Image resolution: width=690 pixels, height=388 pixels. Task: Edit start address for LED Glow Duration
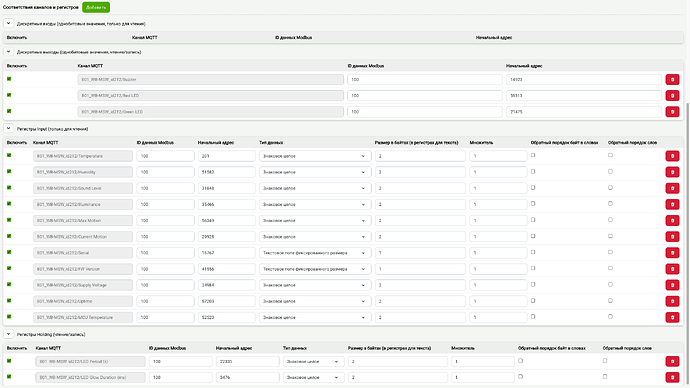(247, 377)
